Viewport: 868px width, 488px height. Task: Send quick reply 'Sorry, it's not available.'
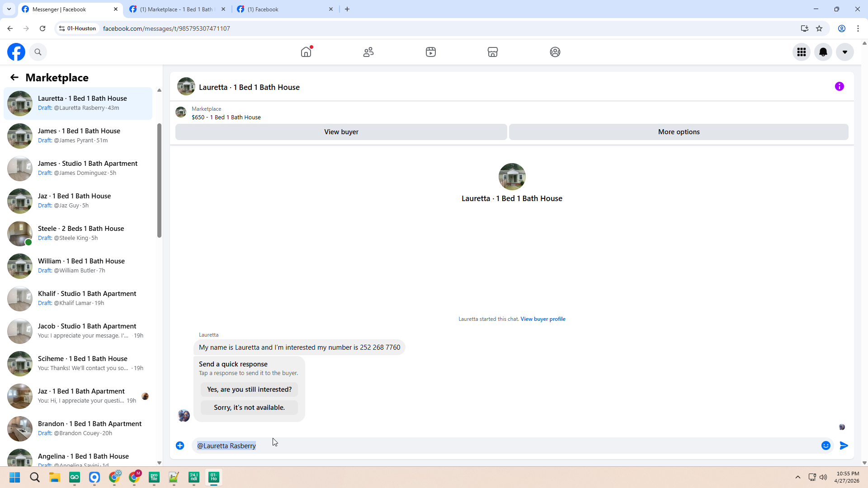249,408
